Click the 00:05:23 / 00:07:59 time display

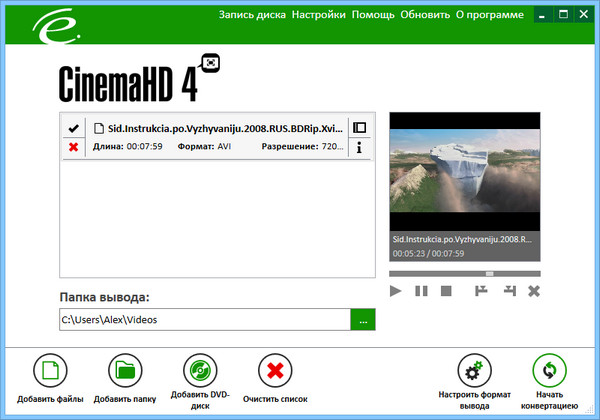click(x=428, y=254)
